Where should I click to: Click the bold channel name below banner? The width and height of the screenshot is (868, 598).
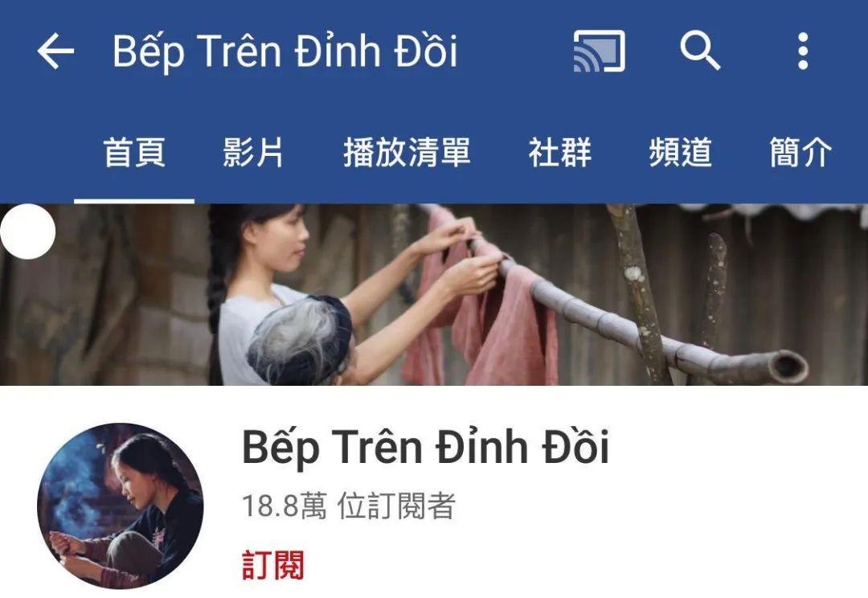(425, 448)
